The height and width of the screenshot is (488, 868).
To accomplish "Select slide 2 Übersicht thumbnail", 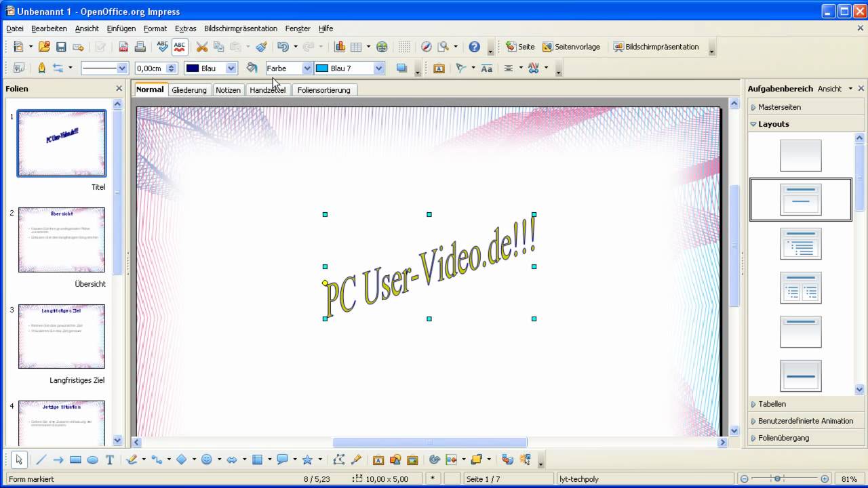I will pyautogui.click(x=62, y=240).
